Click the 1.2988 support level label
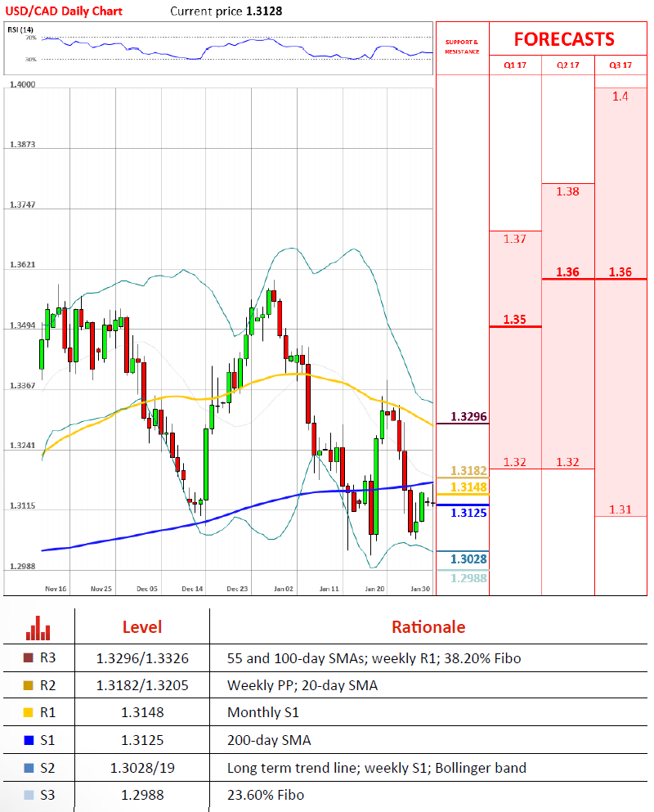Screen dimensions: 654x812 tap(468, 578)
